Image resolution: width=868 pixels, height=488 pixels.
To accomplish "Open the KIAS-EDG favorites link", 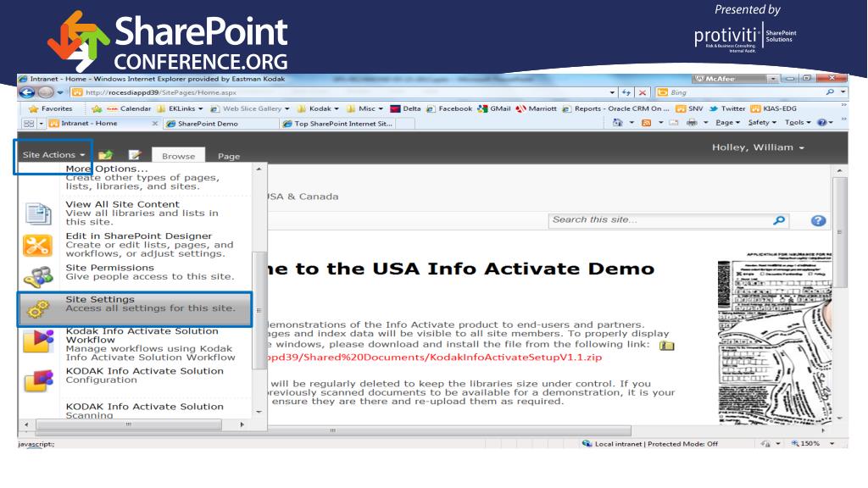I will 773,108.
